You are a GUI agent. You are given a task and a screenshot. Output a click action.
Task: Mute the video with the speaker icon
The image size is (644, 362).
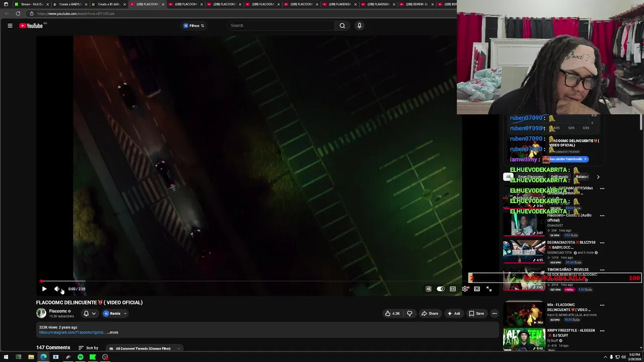pos(57,289)
